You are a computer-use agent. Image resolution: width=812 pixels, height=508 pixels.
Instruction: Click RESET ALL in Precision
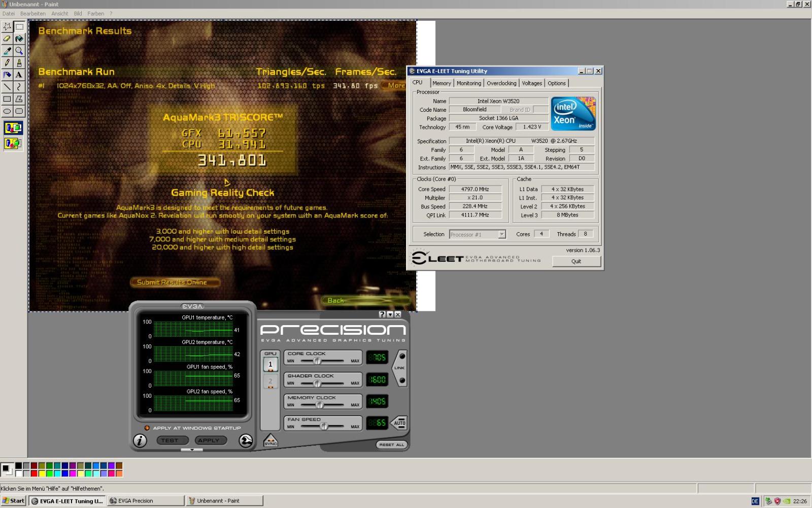point(391,444)
